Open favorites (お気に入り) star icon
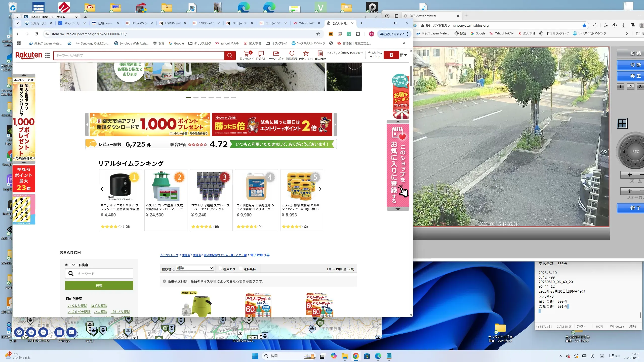 306,54
